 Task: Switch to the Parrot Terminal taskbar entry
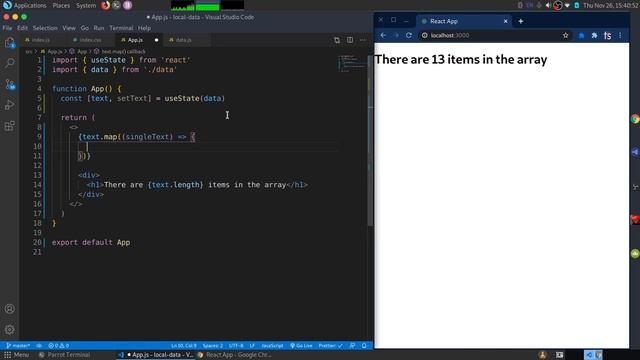[64, 355]
